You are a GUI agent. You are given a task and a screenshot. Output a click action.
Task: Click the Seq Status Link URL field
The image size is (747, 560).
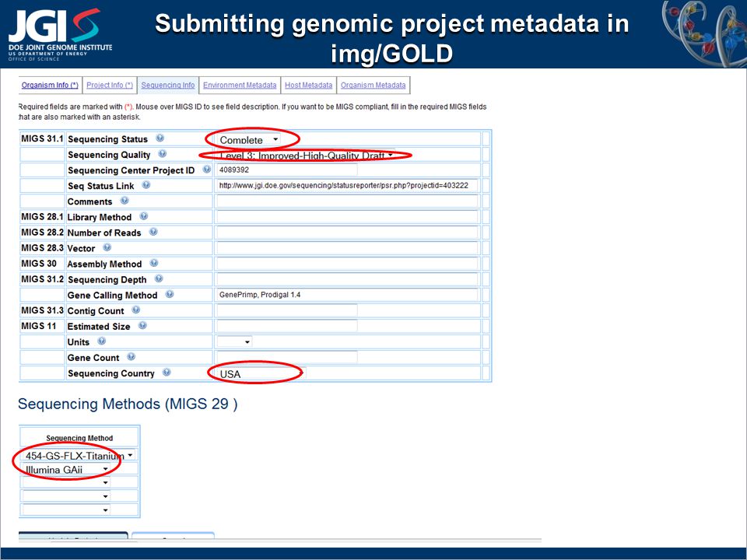(347, 186)
